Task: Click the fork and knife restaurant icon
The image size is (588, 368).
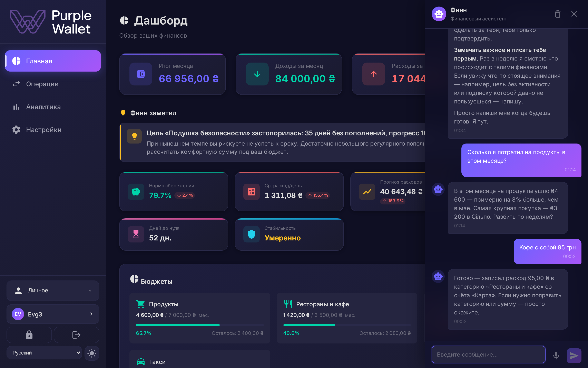Action: pos(288,304)
